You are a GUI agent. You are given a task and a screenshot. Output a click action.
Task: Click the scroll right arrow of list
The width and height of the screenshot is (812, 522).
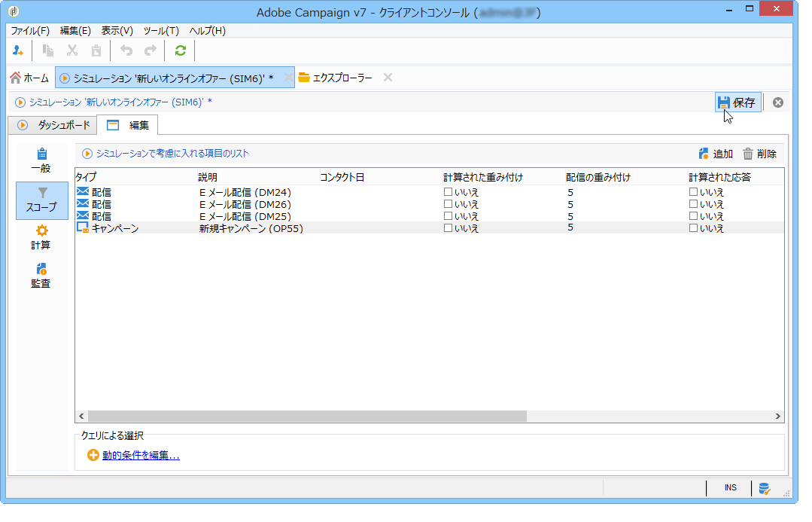778,417
